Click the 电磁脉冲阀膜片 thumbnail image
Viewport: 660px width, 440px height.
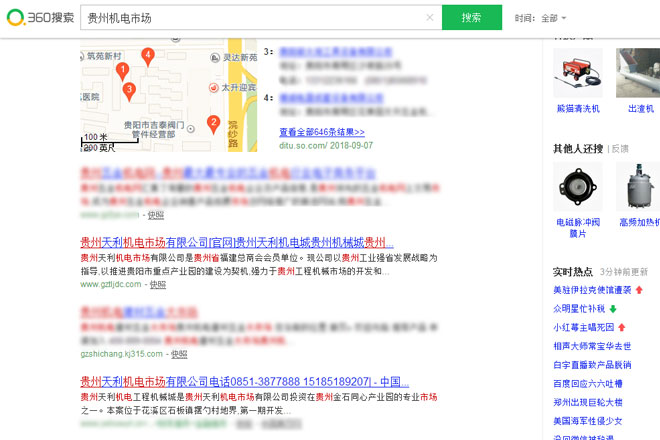coord(578,187)
